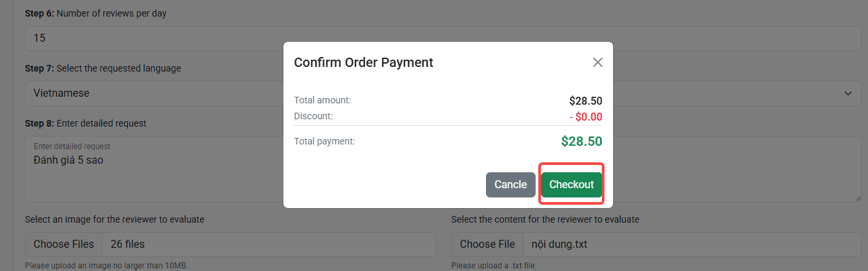868x271 pixels.
Task: Click 'Select the content for the reviewer' label
Action: click(545, 219)
